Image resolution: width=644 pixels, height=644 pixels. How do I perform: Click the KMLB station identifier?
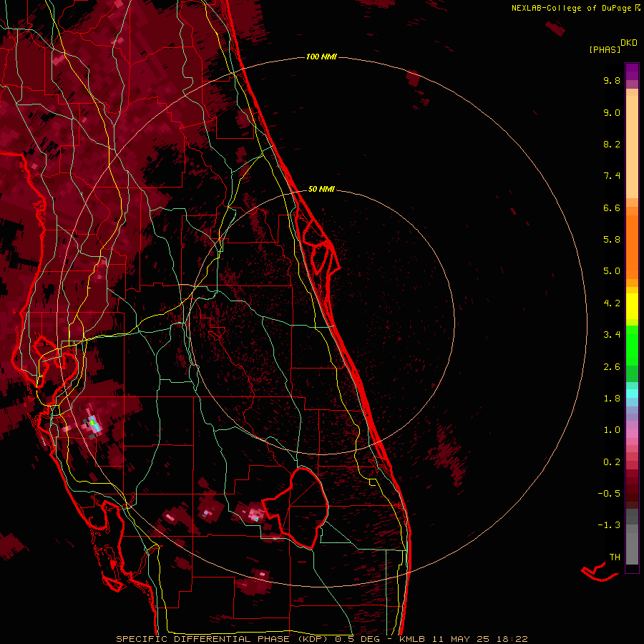pos(412,639)
